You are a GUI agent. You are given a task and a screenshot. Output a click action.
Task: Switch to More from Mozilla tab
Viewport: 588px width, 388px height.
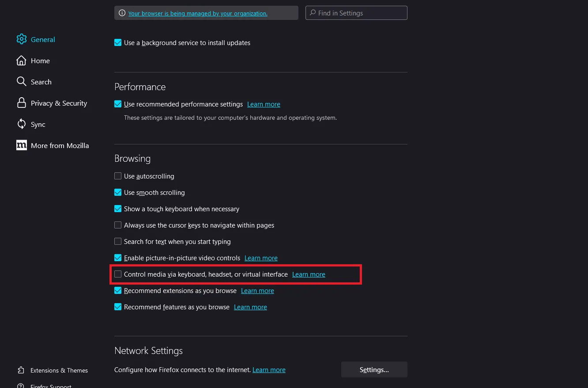click(x=60, y=145)
